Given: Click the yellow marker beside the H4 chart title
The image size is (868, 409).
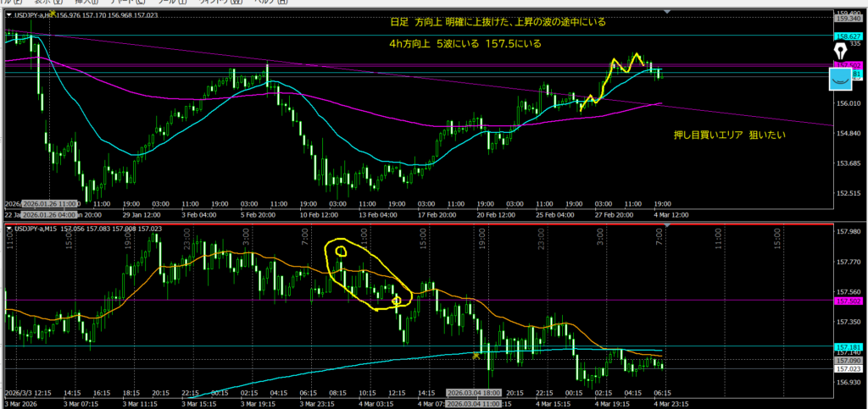Looking at the screenshot, I should (54, 14).
